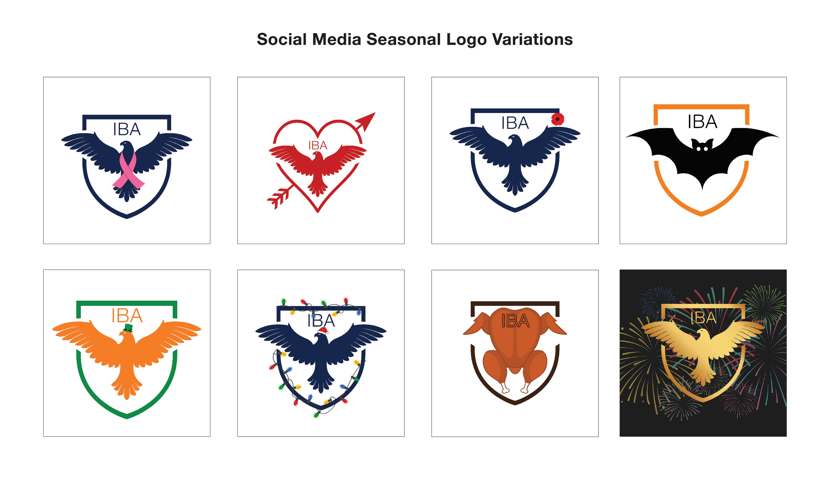Image resolution: width=830 pixels, height=504 pixels.
Task: Select the red Valentine heart logo
Action: coord(321,160)
